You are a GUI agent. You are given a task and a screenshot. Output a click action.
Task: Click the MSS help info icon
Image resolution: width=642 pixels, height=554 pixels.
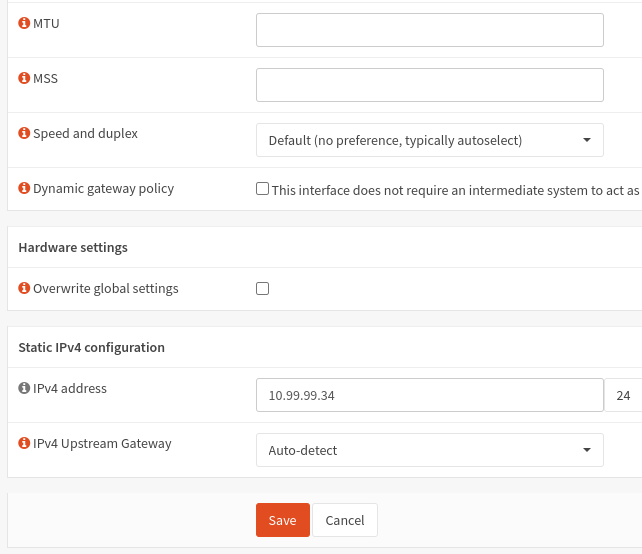click(24, 78)
